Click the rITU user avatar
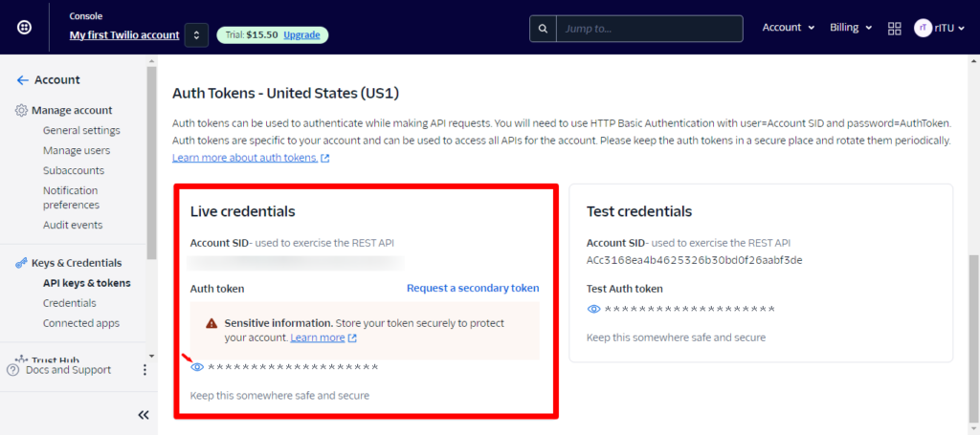The image size is (980, 435). click(x=924, y=28)
